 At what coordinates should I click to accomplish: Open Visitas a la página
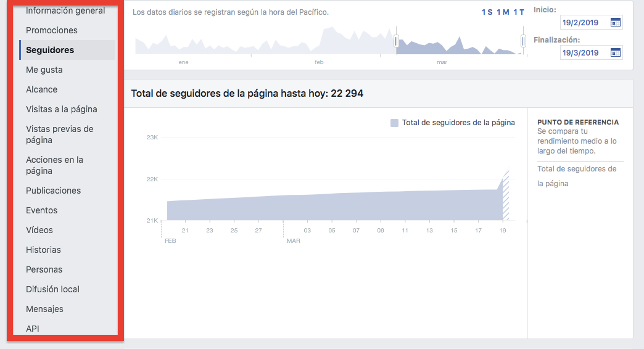tap(62, 109)
